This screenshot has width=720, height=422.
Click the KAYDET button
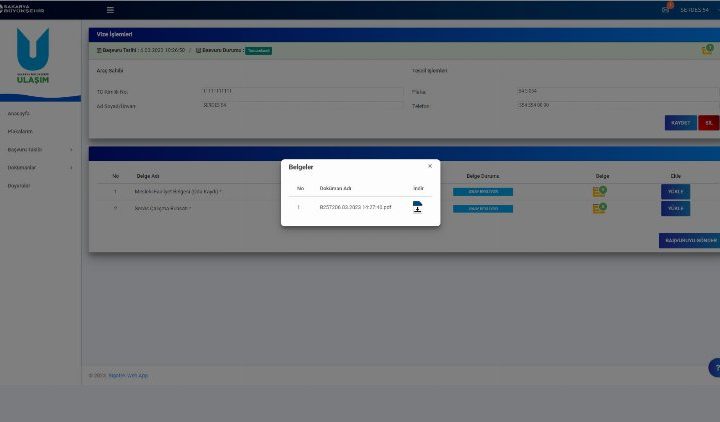click(x=680, y=123)
